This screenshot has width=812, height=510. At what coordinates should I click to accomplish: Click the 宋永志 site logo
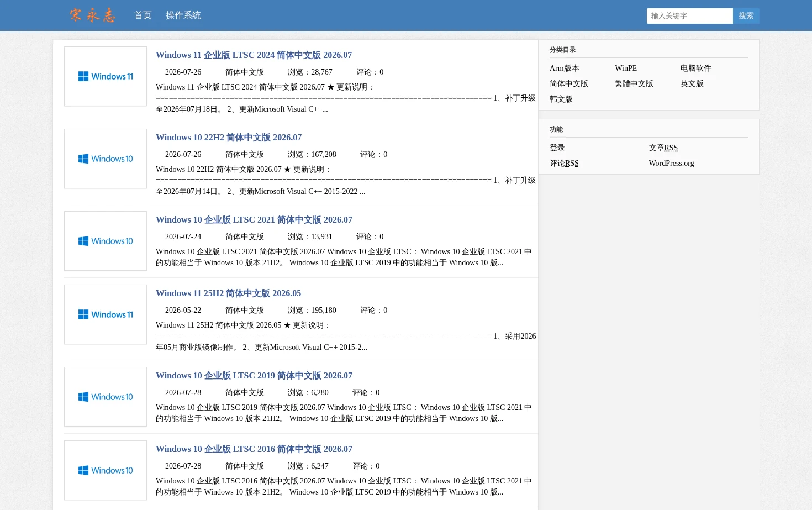click(x=92, y=15)
